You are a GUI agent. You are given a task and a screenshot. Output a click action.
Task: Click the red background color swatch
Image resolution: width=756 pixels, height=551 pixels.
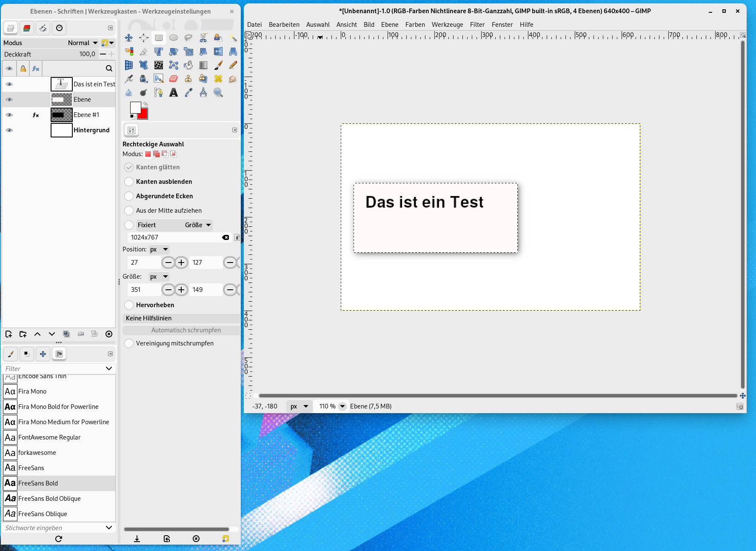click(144, 115)
